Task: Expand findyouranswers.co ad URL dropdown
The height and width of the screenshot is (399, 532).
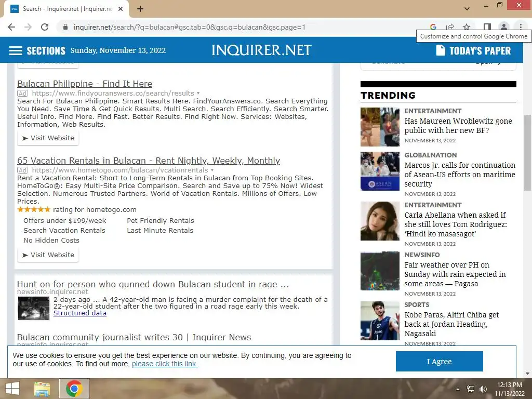Action: pyautogui.click(x=198, y=94)
